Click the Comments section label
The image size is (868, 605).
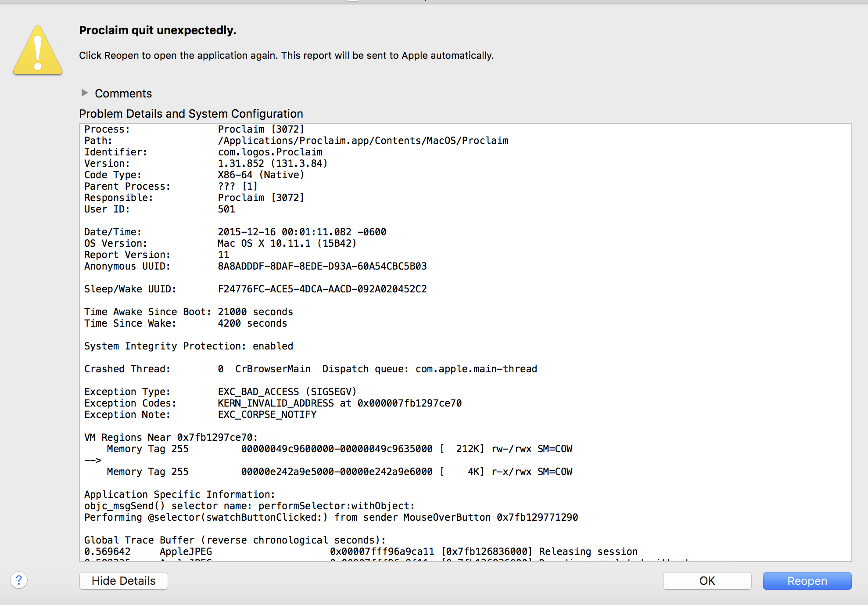coord(123,94)
